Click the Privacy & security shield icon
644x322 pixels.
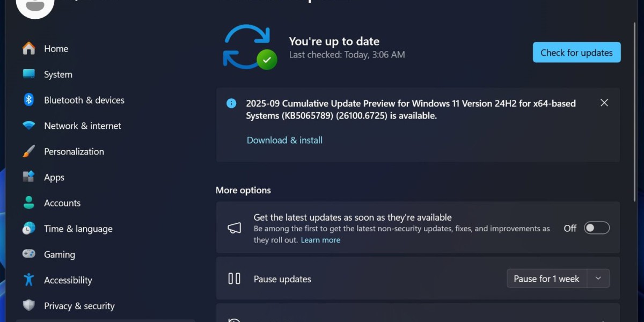pyautogui.click(x=29, y=306)
